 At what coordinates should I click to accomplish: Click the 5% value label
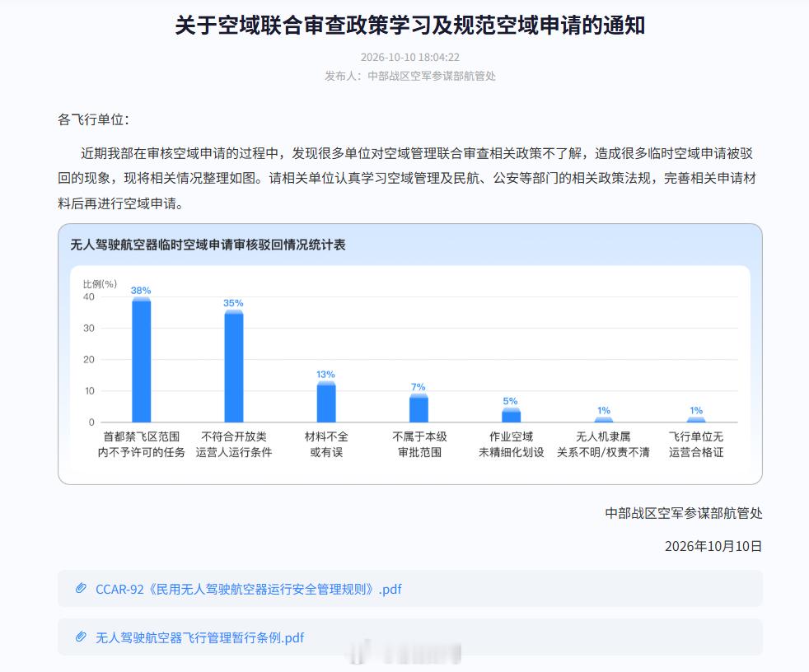pos(510,401)
